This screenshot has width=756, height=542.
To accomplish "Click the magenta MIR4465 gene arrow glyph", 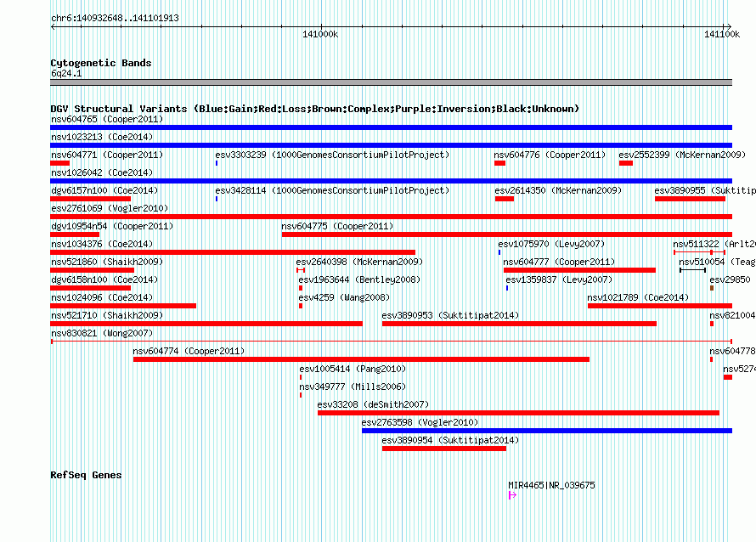I will click(x=512, y=495).
